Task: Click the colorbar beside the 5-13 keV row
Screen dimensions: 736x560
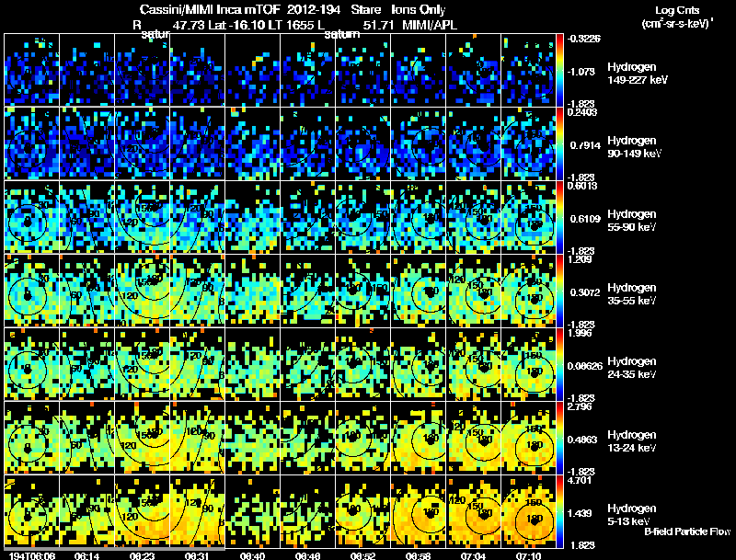Action: (559, 511)
